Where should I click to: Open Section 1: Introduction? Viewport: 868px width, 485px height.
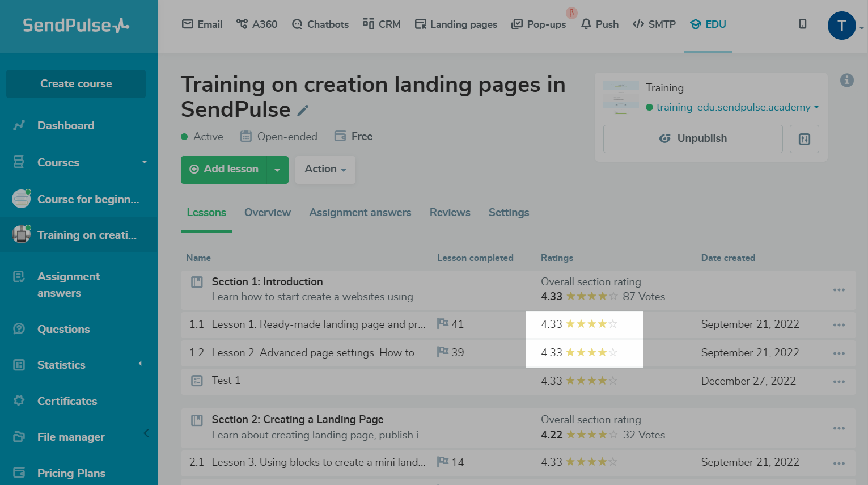click(x=267, y=282)
